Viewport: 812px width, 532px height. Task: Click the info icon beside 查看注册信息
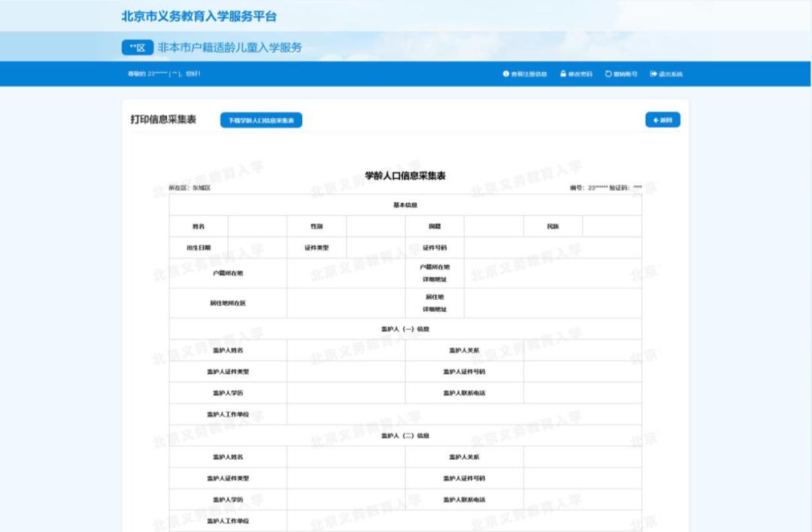coord(505,74)
